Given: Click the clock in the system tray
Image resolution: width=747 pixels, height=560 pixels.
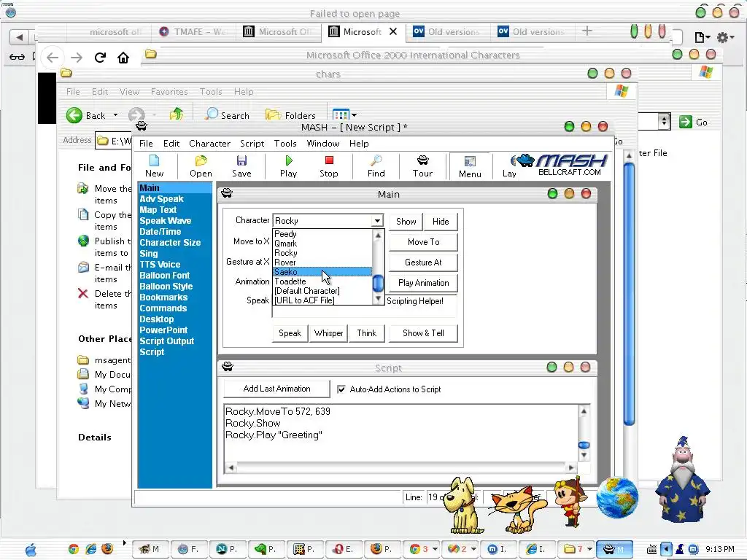Looking at the screenshot, I should click(720, 549).
